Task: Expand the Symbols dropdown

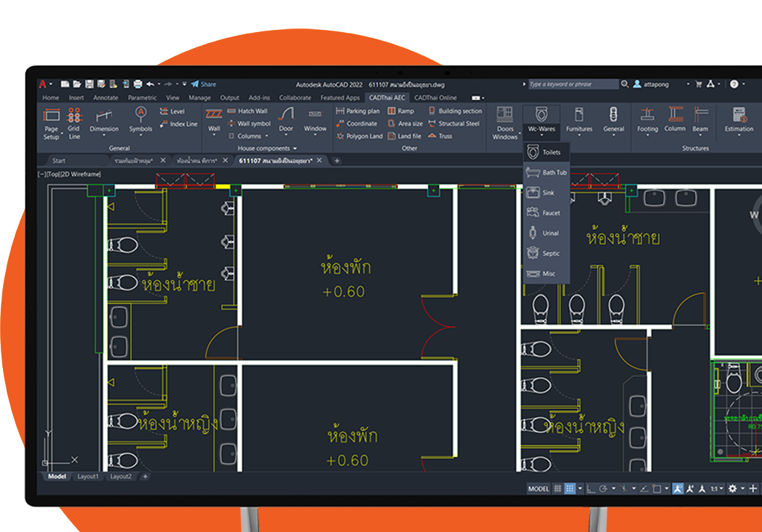Action: (x=140, y=135)
